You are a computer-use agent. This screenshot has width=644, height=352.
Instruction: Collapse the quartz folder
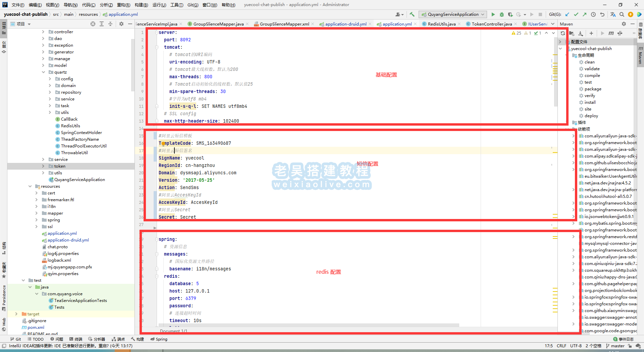click(43, 72)
